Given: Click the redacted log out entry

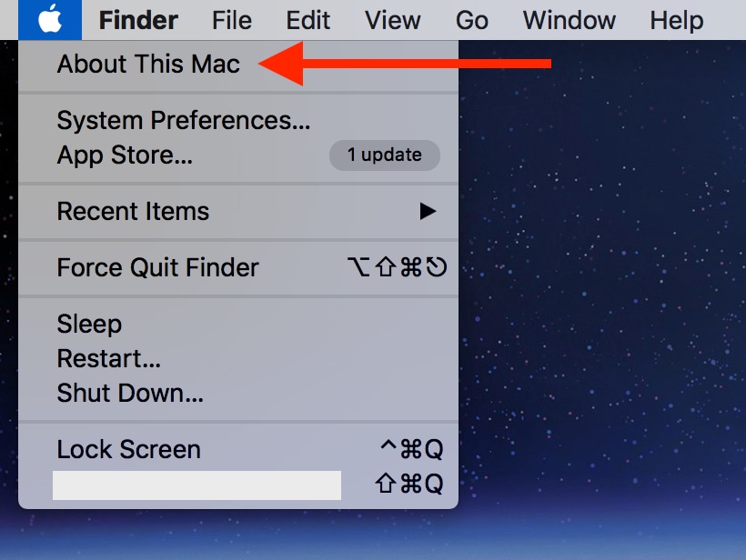Looking at the screenshot, I should pos(197,485).
